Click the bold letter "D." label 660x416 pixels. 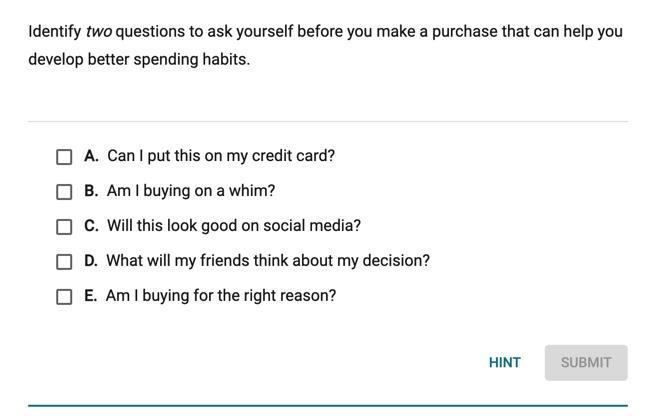click(91, 261)
